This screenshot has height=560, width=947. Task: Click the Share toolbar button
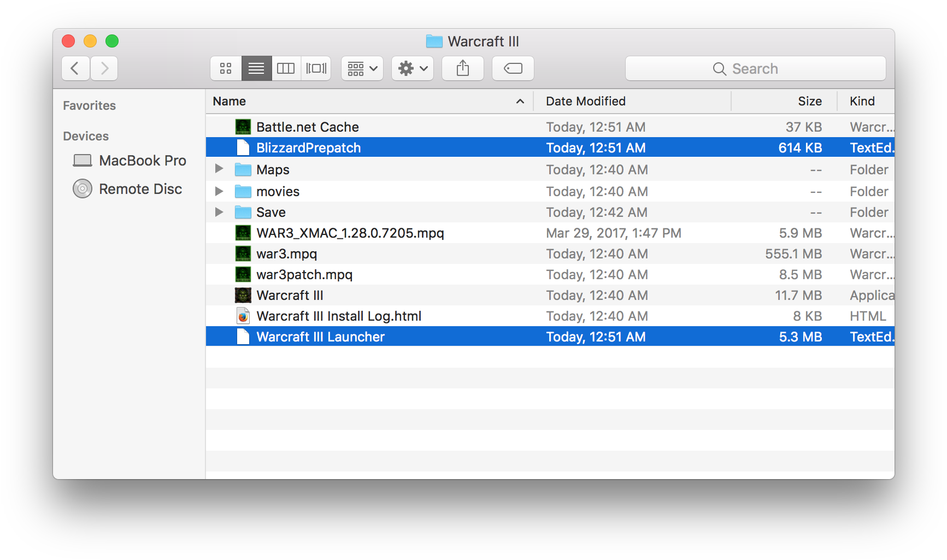pyautogui.click(x=463, y=68)
